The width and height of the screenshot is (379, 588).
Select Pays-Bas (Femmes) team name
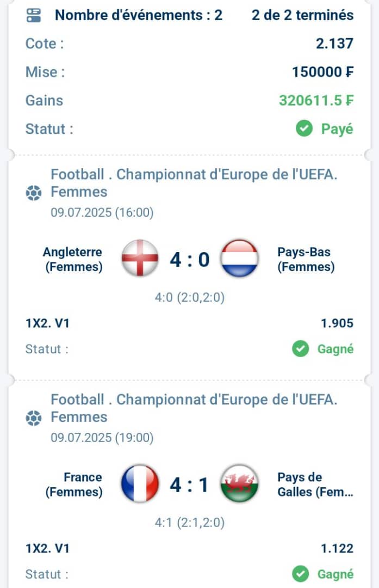click(x=306, y=259)
